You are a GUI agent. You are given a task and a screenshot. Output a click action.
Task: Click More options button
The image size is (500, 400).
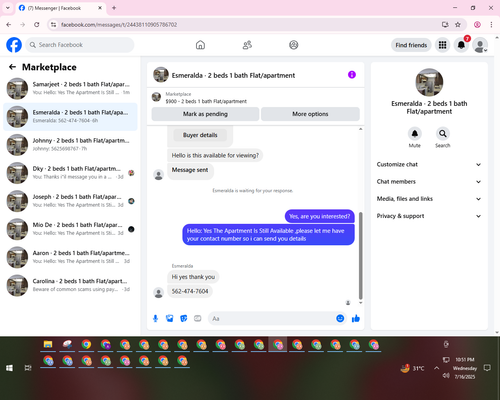pyautogui.click(x=310, y=114)
